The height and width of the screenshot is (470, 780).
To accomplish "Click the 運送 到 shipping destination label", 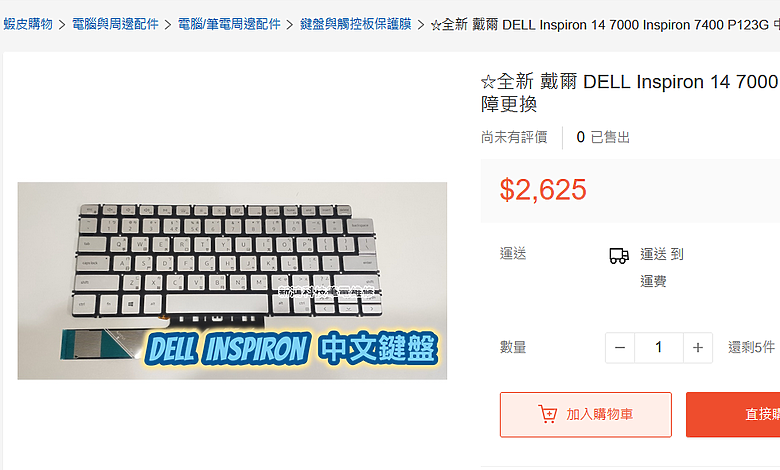I will tap(662, 254).
